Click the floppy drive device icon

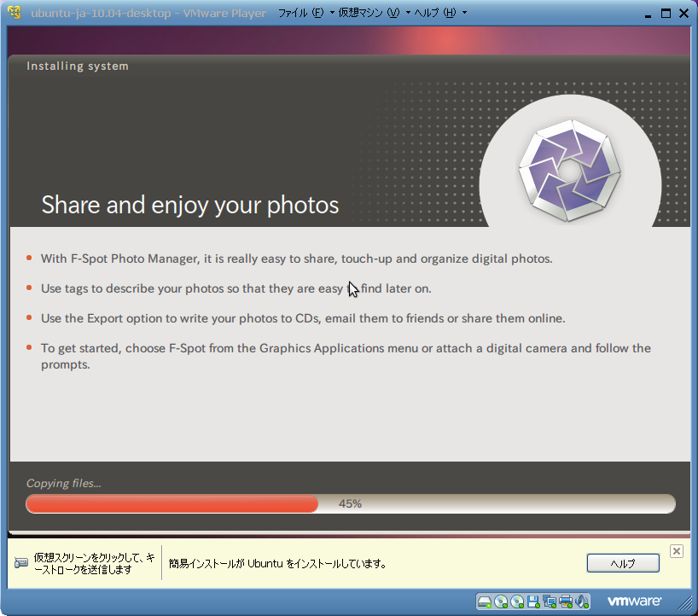pyautogui.click(x=533, y=602)
